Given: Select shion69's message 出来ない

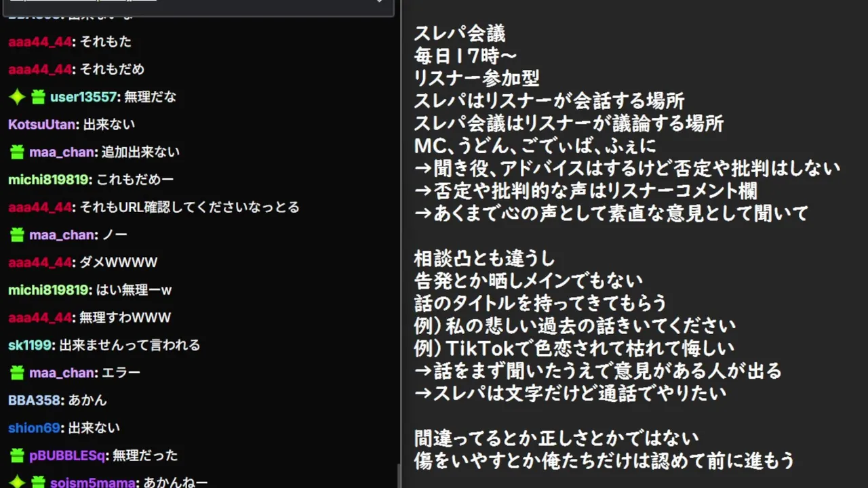Looking at the screenshot, I should tap(94, 428).
